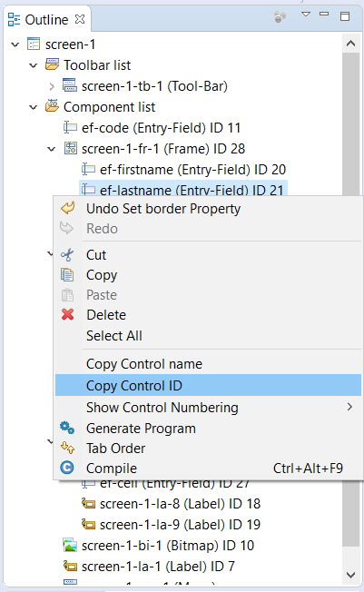Click the scrollbar down arrow
This screenshot has height=592, width=364.
pos(350,575)
